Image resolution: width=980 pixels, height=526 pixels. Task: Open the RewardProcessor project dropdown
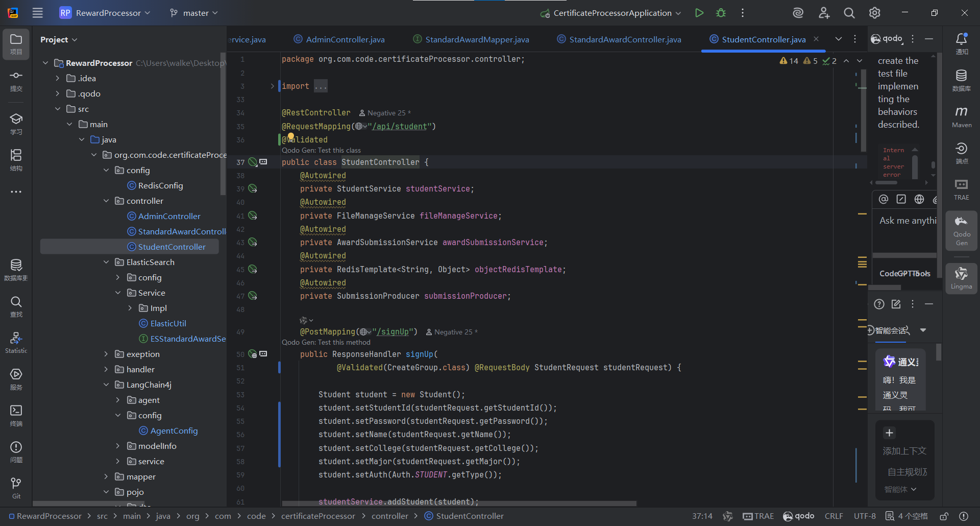pyautogui.click(x=105, y=13)
